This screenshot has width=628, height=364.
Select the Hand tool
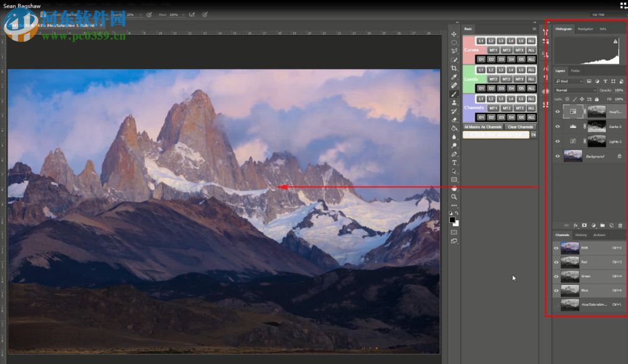click(x=454, y=188)
